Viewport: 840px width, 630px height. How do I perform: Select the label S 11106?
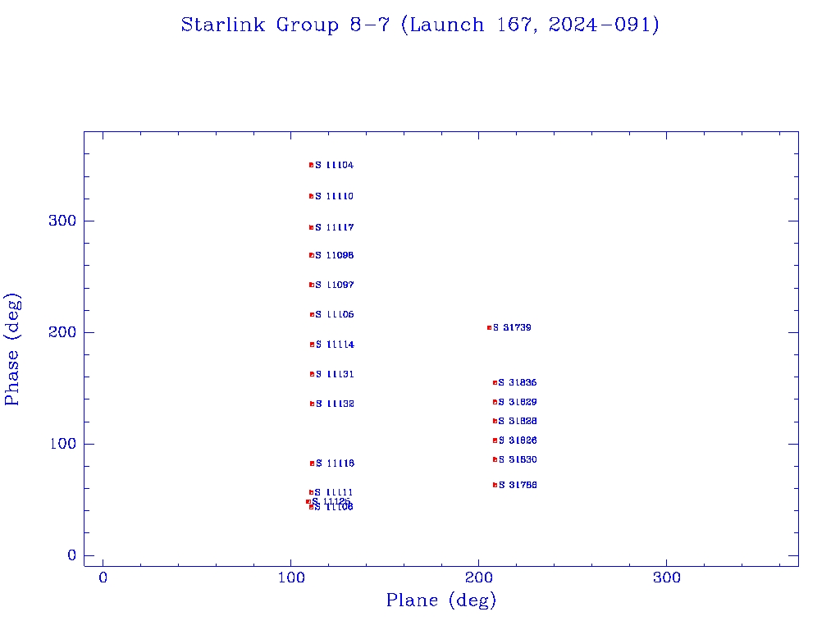point(335,314)
